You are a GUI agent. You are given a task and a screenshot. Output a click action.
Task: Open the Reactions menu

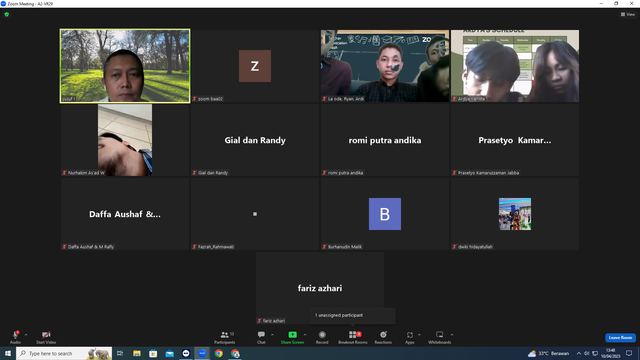point(383,337)
